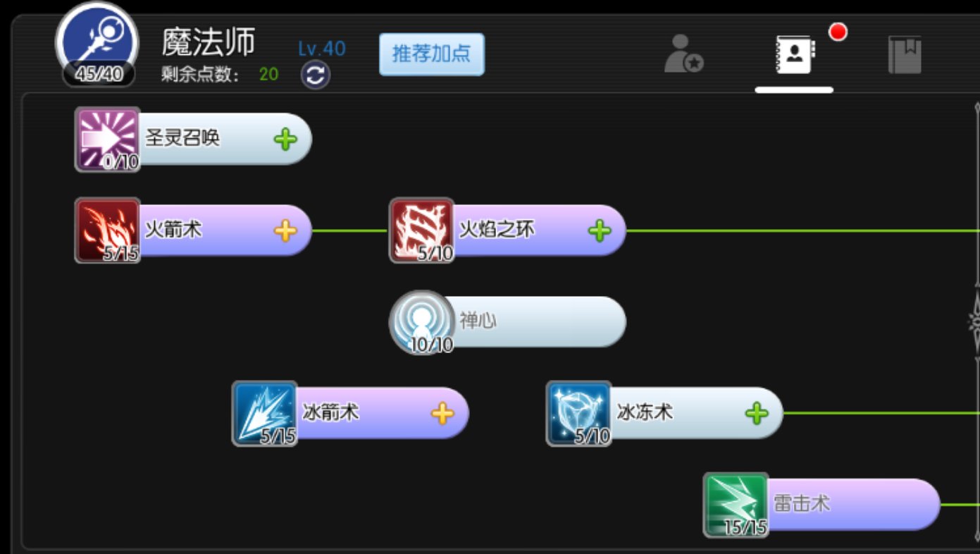The height and width of the screenshot is (554, 980).
Task: Click the 圣灵召唤 skill icon
Action: coord(108,140)
